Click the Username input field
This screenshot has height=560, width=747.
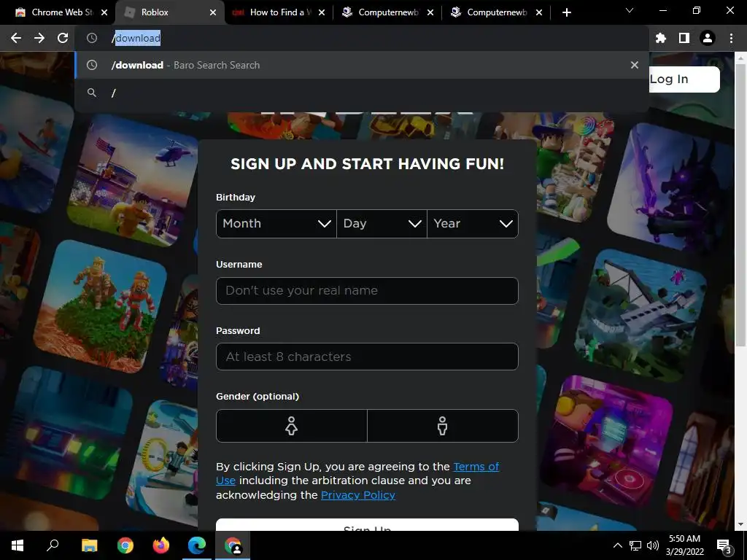tap(367, 290)
